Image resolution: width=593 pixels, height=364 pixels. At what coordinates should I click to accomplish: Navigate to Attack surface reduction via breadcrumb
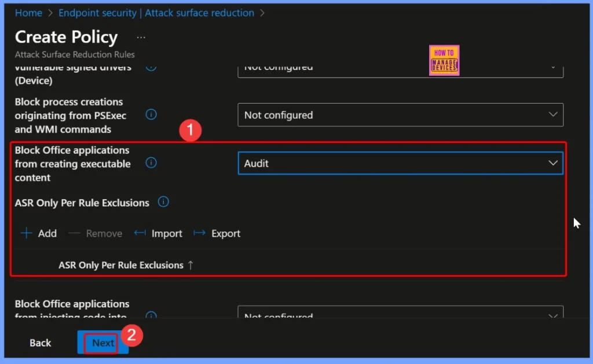(199, 12)
